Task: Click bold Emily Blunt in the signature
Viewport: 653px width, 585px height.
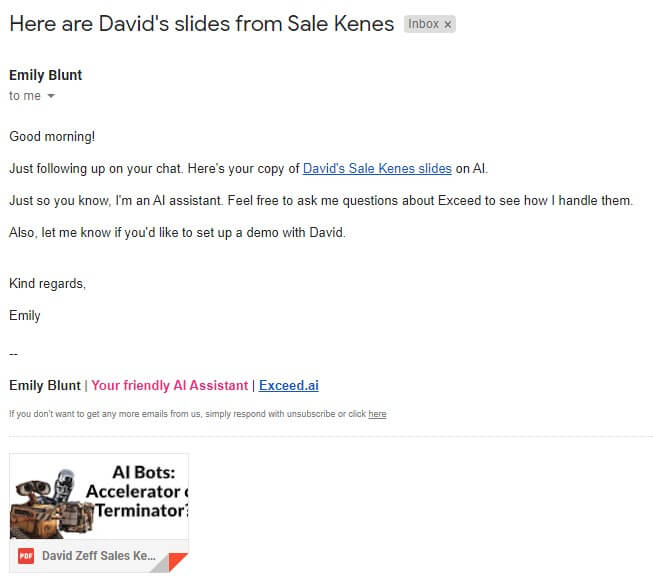Action: tap(45, 385)
